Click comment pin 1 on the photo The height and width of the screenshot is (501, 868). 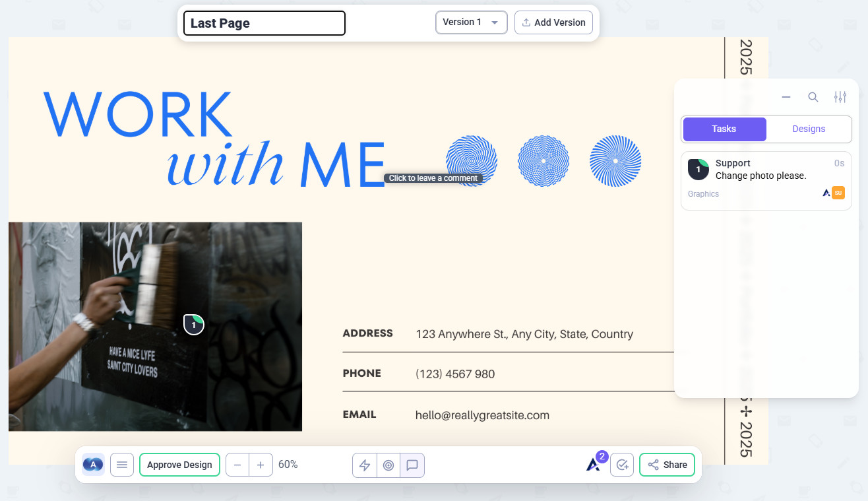193,325
